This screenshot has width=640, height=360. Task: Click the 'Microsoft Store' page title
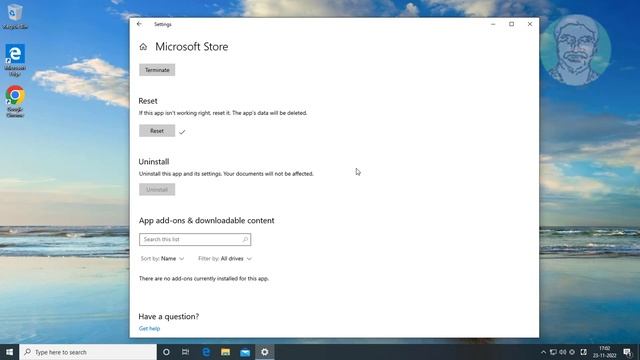191,47
